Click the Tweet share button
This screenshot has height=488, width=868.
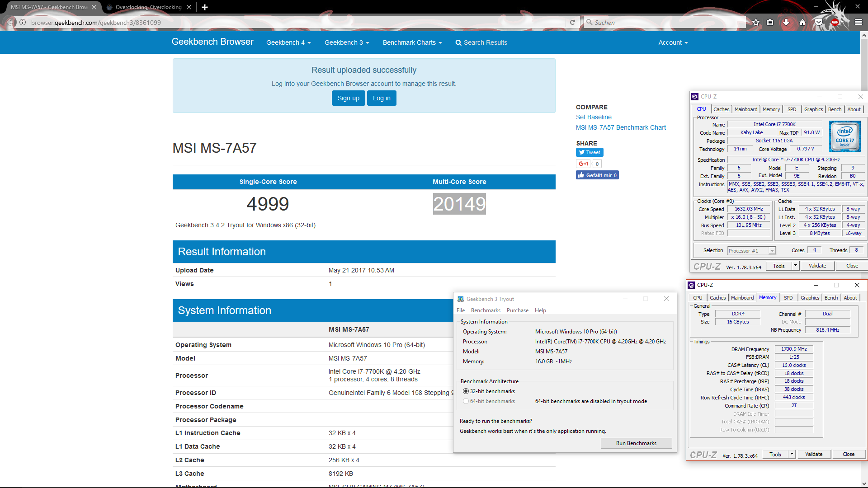(x=590, y=152)
